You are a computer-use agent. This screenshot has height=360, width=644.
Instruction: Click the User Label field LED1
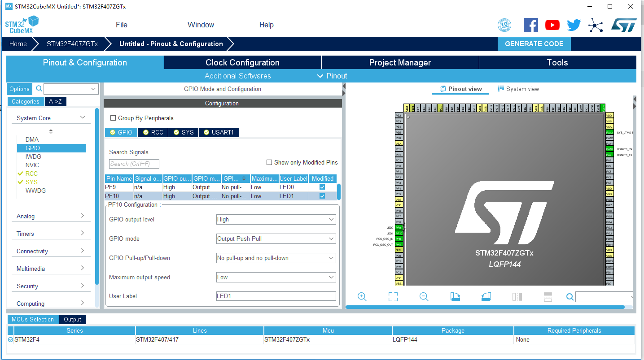pos(276,296)
